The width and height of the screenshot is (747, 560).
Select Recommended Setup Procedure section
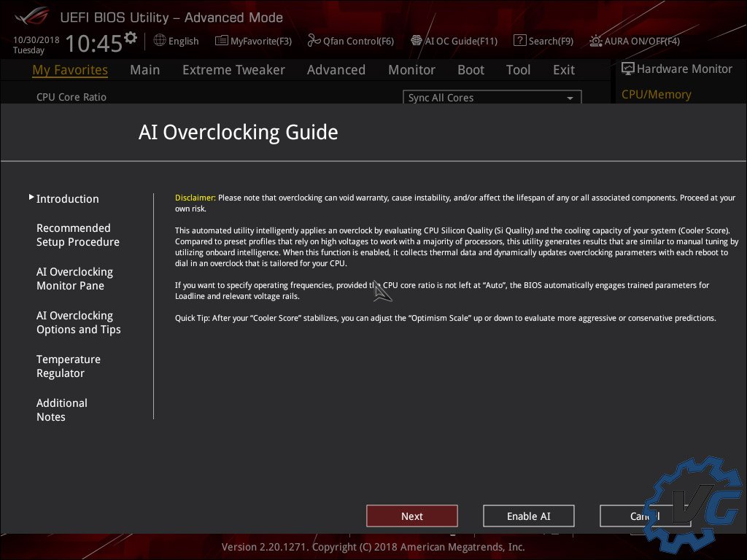point(77,235)
